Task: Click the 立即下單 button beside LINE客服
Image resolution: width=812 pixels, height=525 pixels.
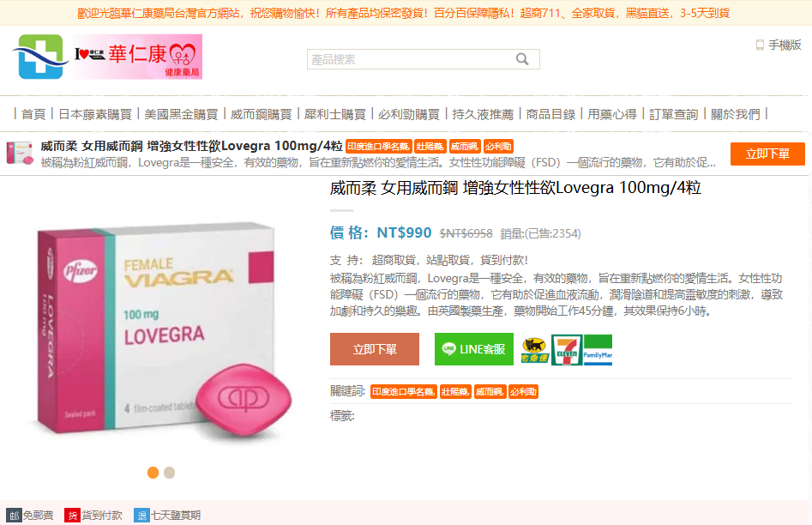Action: tap(375, 349)
